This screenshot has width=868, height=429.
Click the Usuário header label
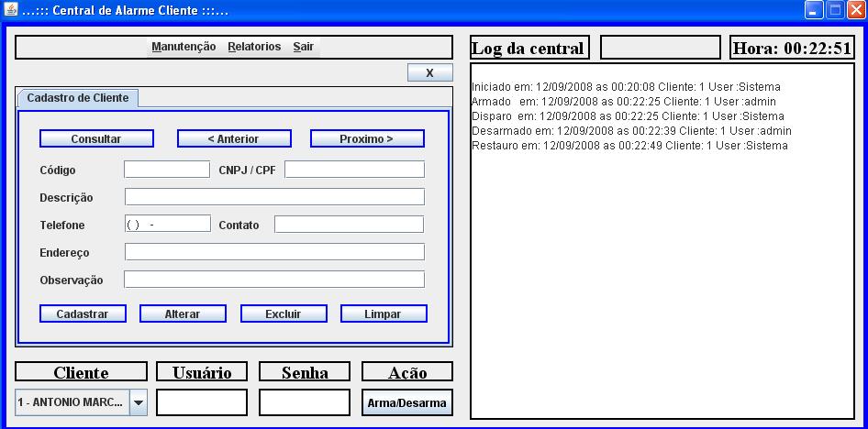[202, 372]
